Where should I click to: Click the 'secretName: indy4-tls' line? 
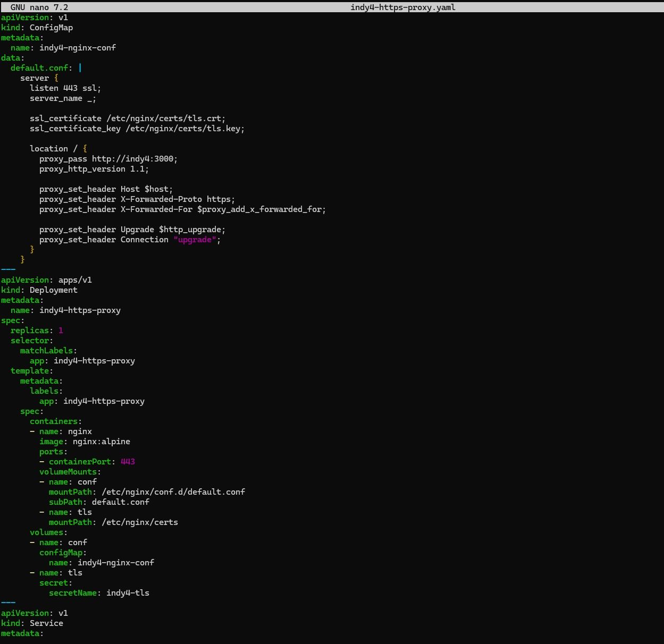click(99, 593)
